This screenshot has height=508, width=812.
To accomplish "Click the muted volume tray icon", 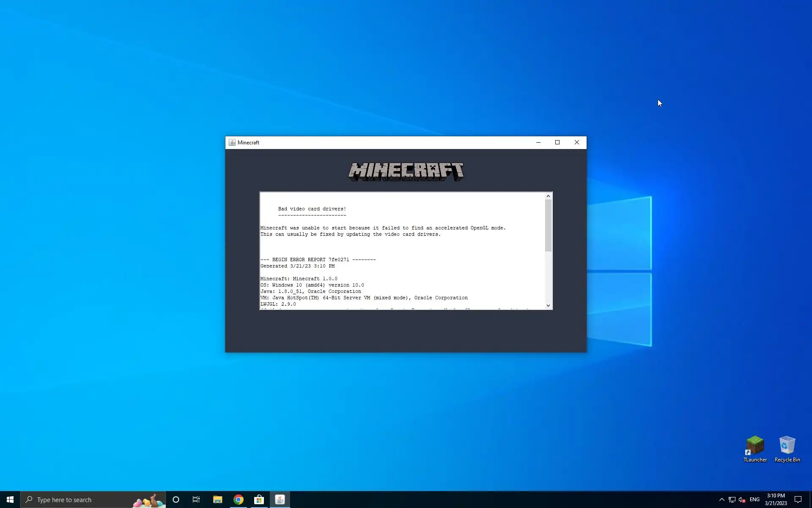I will [x=742, y=500].
